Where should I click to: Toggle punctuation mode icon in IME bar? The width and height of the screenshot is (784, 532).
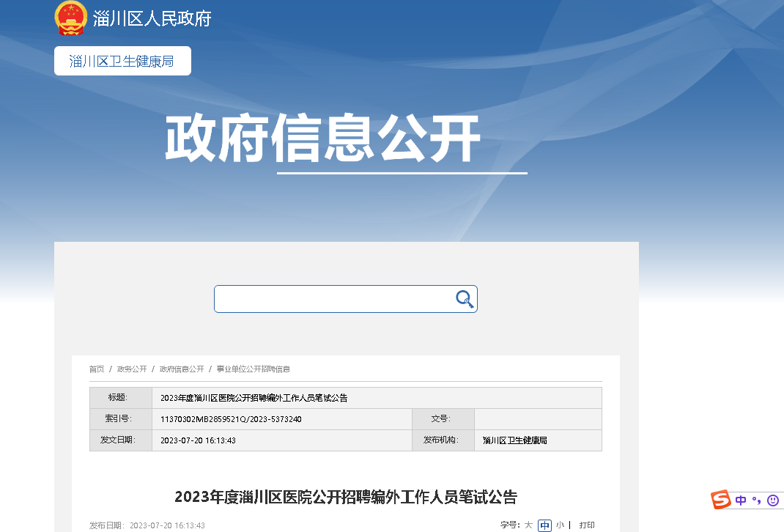coord(756,500)
